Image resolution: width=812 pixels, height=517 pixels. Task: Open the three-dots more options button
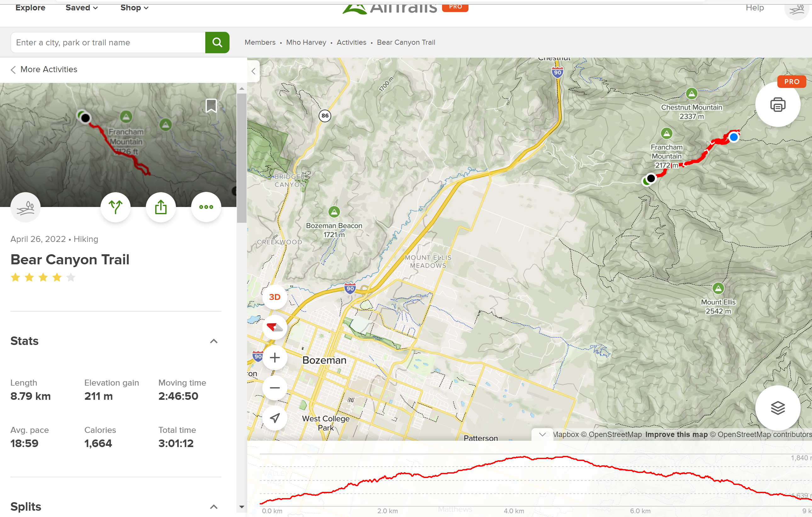(206, 207)
